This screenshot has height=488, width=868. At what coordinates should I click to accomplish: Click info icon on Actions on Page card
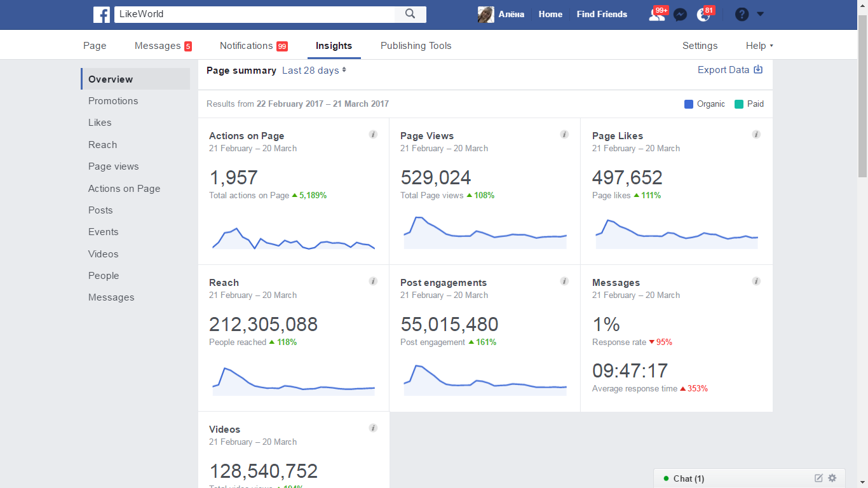tap(373, 135)
